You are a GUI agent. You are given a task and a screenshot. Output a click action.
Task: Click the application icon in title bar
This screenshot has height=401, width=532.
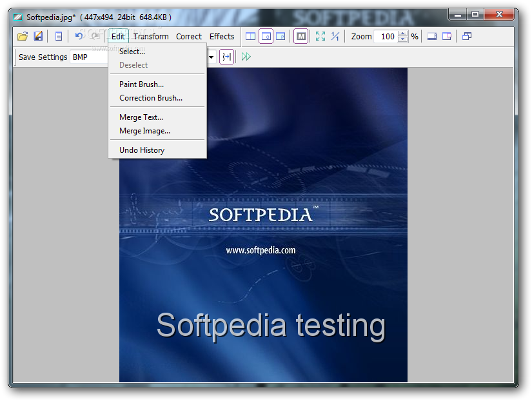coord(17,17)
